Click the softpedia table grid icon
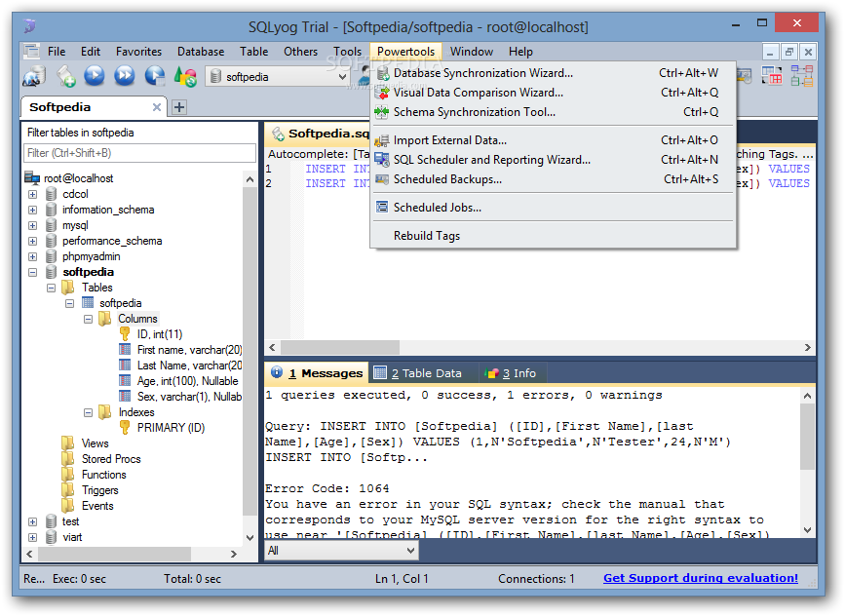845x616 pixels. tap(88, 303)
